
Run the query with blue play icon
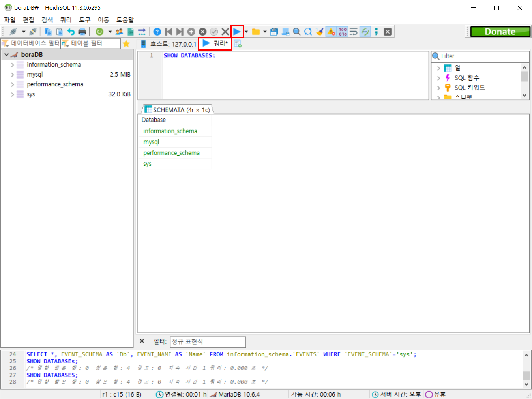click(x=237, y=32)
